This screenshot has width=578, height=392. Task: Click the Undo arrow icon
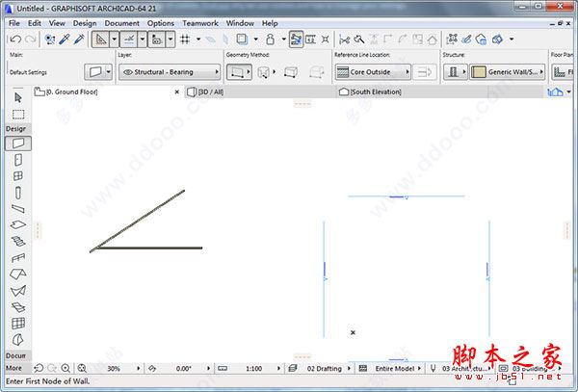point(15,39)
